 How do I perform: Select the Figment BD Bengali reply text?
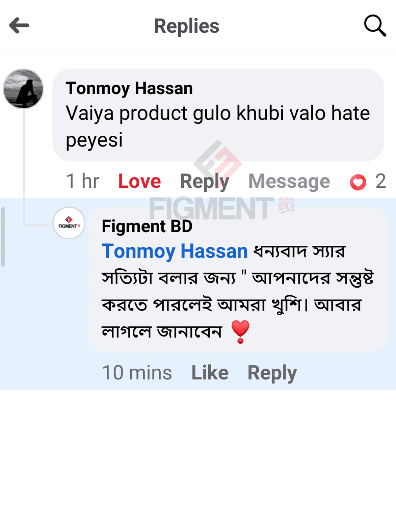(x=235, y=292)
